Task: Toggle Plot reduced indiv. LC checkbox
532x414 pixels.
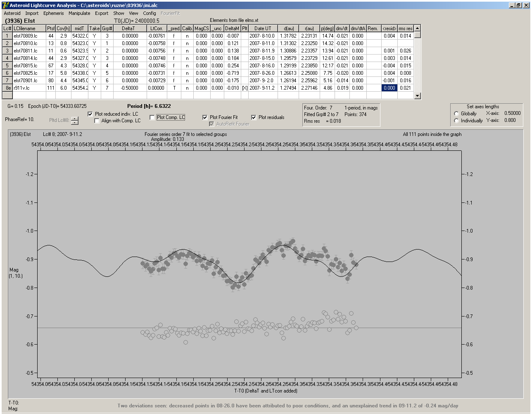Action: tap(90, 114)
